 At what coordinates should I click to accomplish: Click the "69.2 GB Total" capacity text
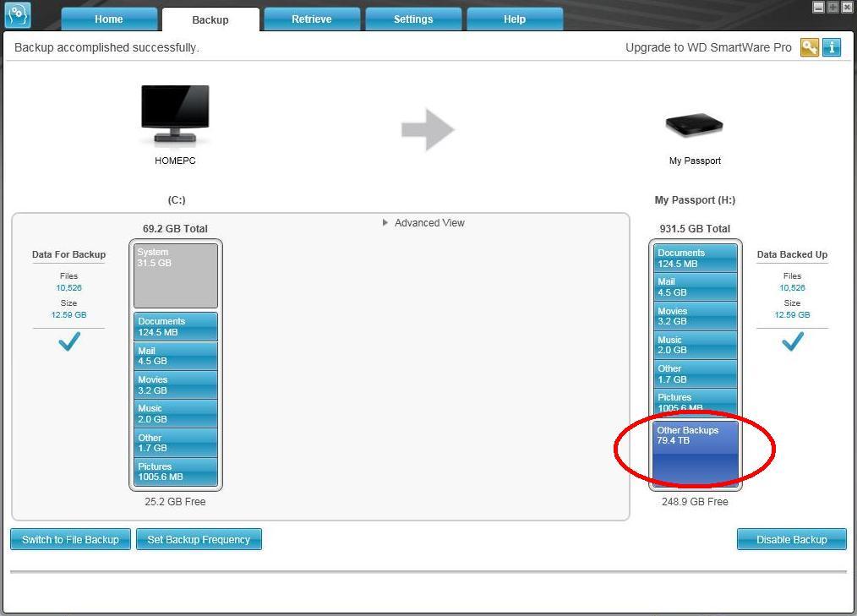pos(175,228)
